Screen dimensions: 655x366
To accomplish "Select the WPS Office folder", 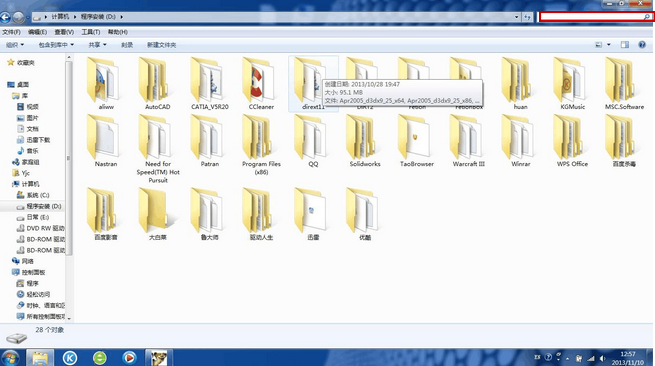I will [x=572, y=141].
